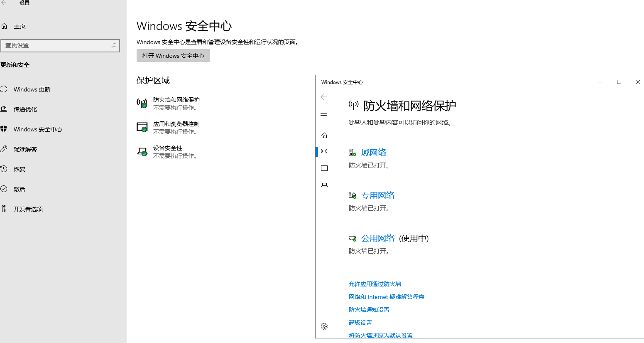Image resolution: width=644 pixels, height=343 pixels.
Task: Click the search magnifier in 查找设置 box
Action: (x=114, y=46)
